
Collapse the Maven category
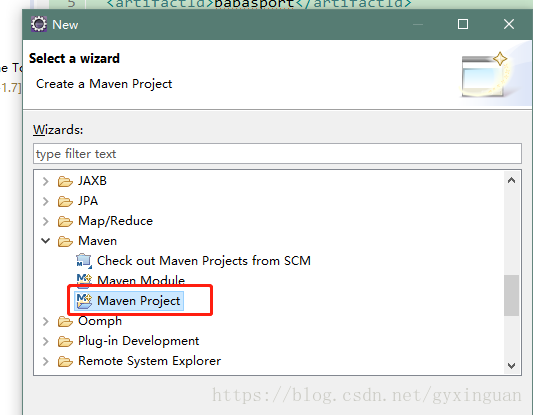pyautogui.click(x=46, y=241)
